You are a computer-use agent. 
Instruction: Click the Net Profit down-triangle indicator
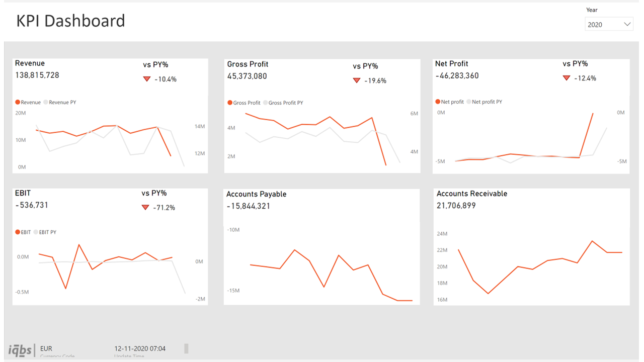567,78
